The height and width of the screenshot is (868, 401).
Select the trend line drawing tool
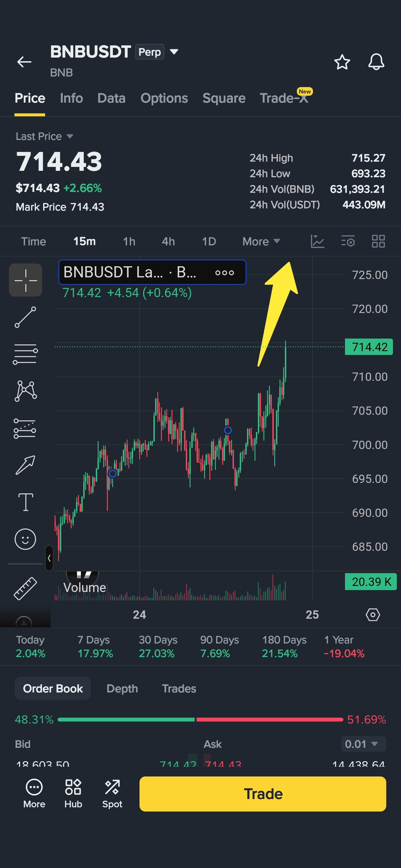point(25,317)
